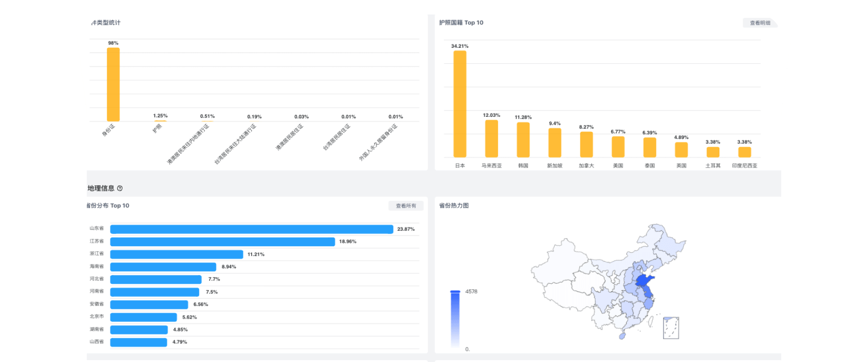Viewport: 868px width, 362px height.
Task: Click the 山东省 23.87% horizontal bar
Action: pos(252,229)
